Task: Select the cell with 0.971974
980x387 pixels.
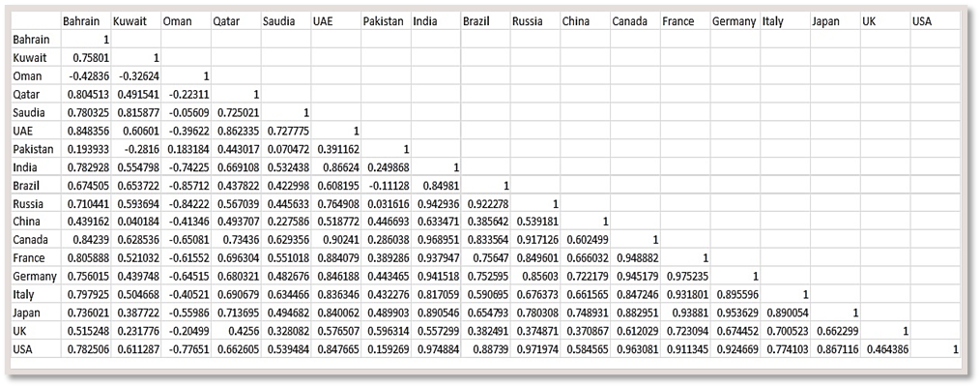Action: point(535,349)
